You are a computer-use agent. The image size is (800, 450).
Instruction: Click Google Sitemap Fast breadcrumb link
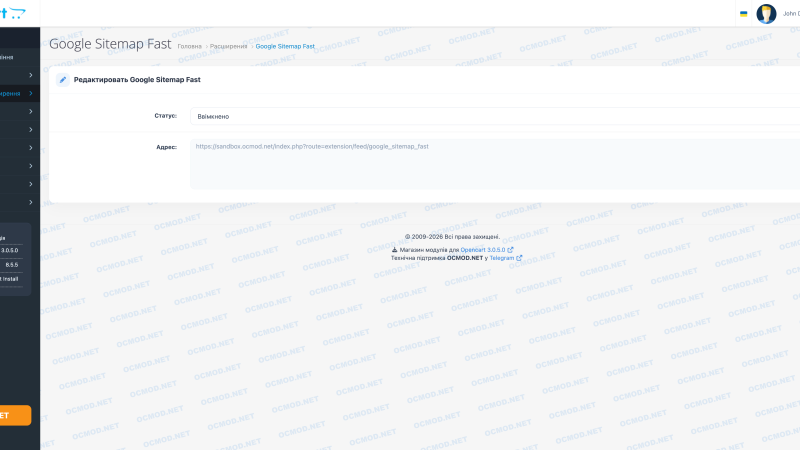click(285, 46)
